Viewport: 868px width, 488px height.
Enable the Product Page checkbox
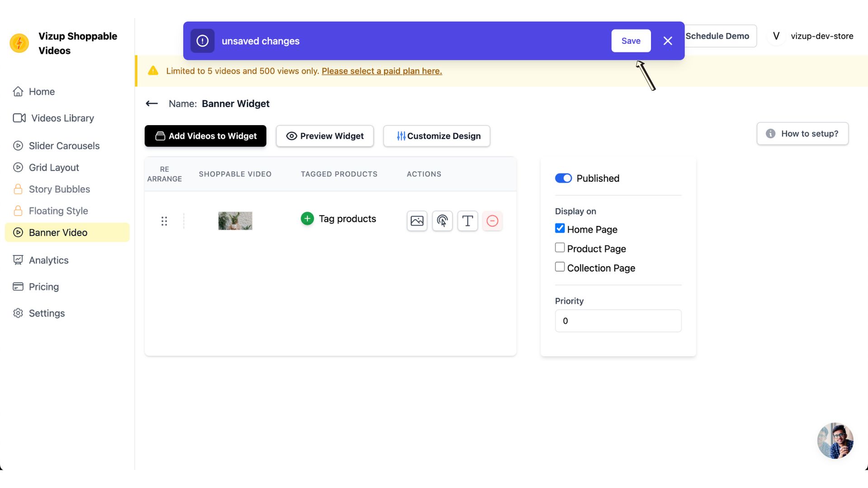point(560,248)
